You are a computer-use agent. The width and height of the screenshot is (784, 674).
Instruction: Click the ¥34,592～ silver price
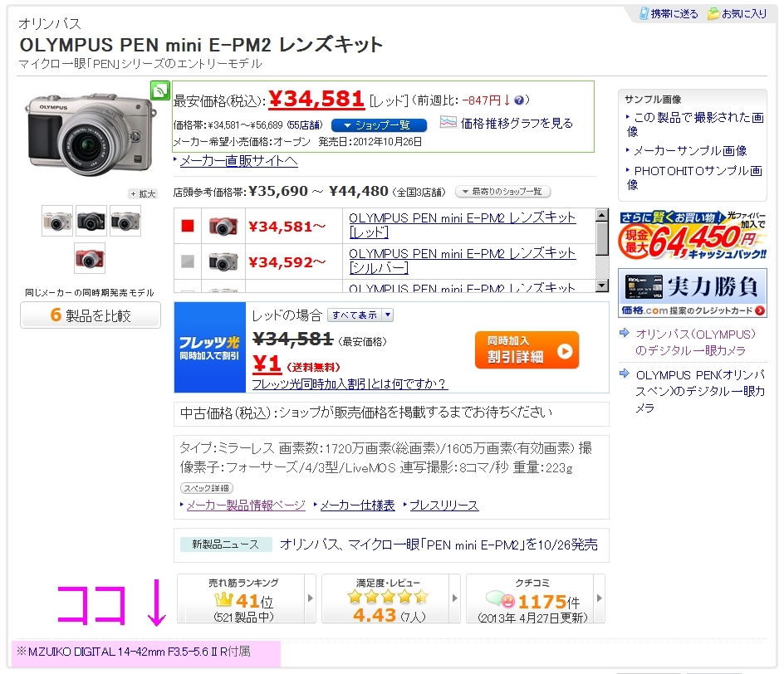287,261
